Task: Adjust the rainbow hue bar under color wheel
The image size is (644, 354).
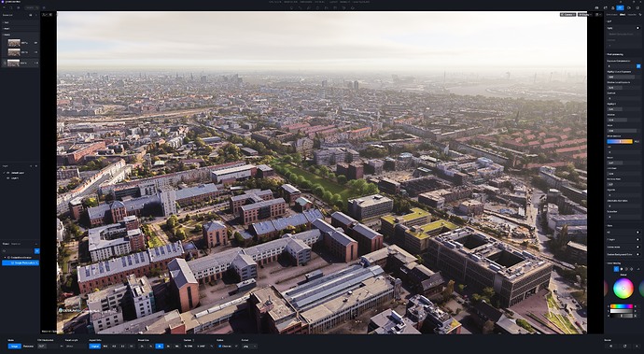Action: point(622,305)
